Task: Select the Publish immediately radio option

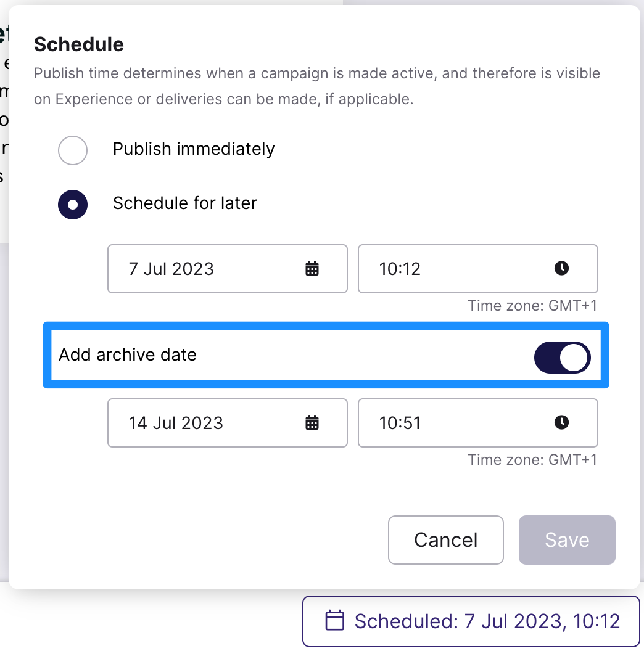Action: point(73,150)
